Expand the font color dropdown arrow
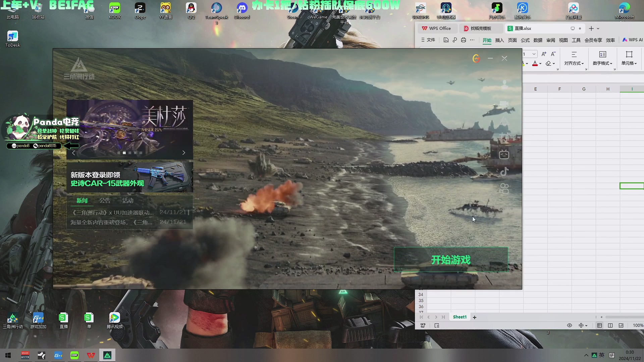644x362 pixels. click(x=540, y=64)
